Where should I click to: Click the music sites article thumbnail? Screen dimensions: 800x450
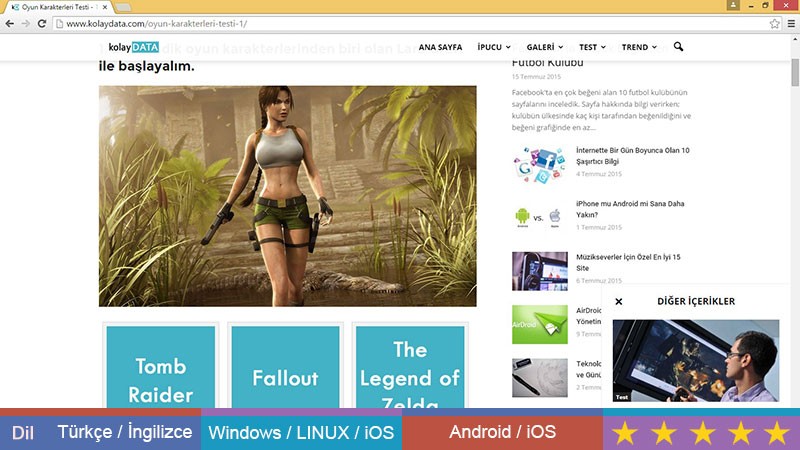point(540,271)
